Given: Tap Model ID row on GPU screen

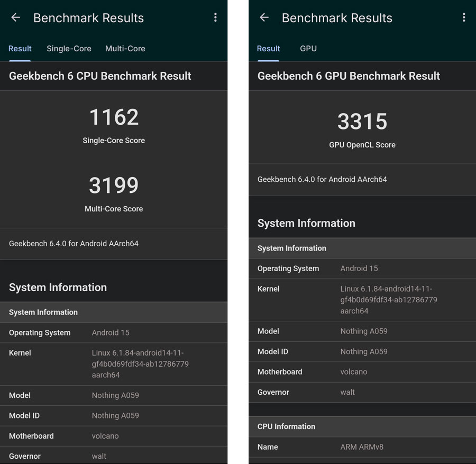Looking at the screenshot, I should (x=362, y=351).
